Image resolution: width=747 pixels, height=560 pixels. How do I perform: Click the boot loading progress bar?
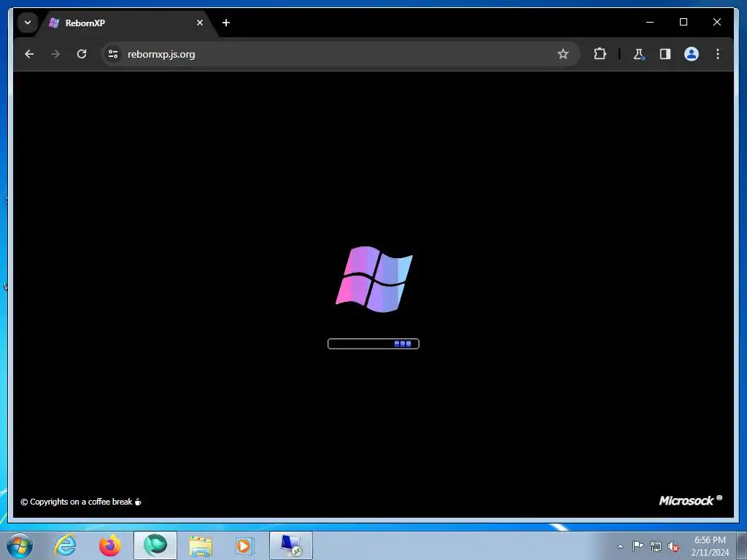(x=373, y=344)
